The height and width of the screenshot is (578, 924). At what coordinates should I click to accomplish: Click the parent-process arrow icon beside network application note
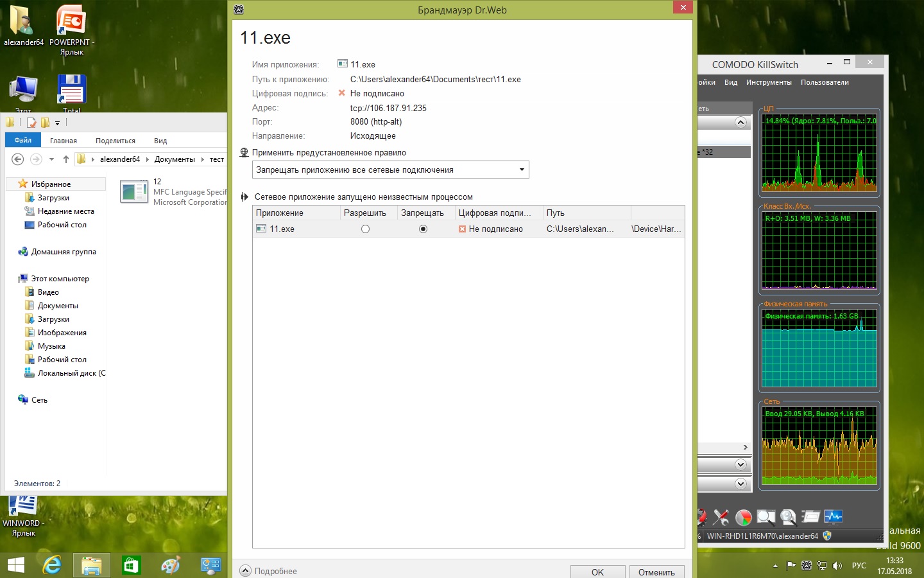coord(244,197)
